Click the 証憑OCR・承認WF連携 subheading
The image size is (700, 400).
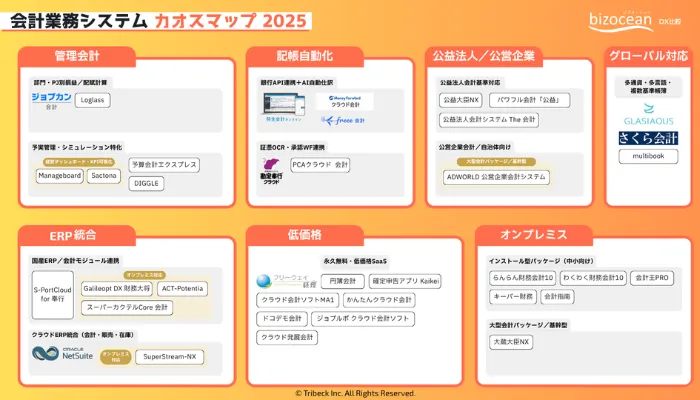292,147
